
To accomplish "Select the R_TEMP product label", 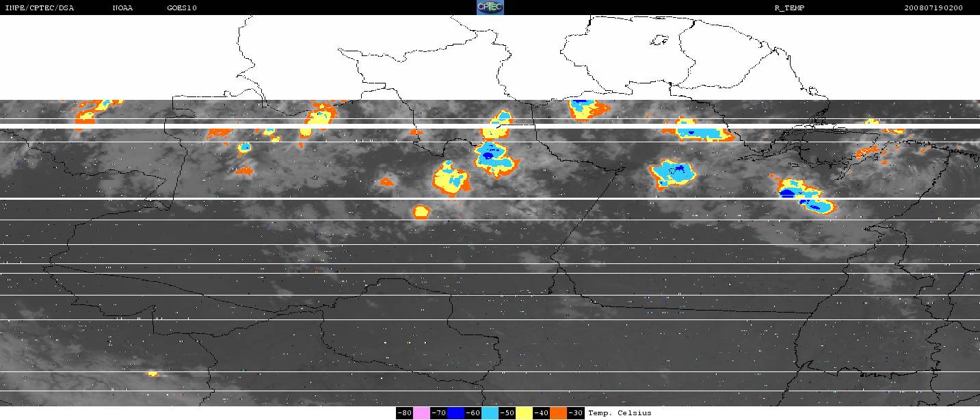I will point(790,8).
